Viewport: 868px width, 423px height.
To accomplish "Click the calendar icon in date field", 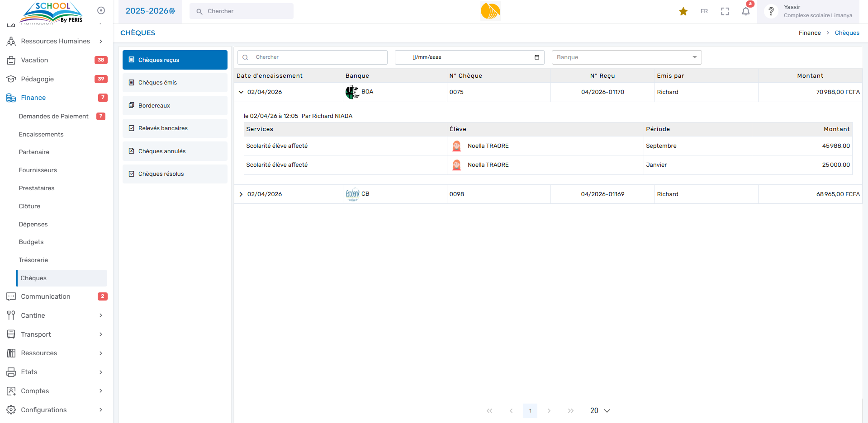I will tap(536, 57).
